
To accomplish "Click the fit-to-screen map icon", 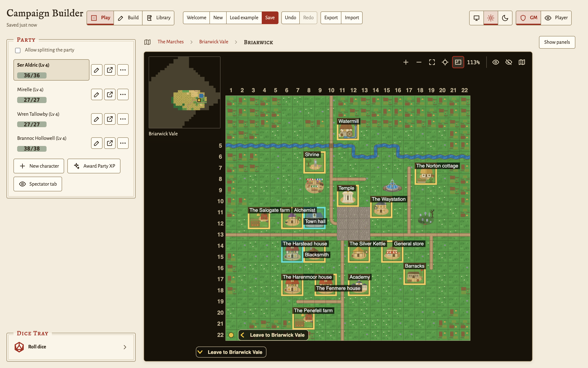I will point(432,62).
